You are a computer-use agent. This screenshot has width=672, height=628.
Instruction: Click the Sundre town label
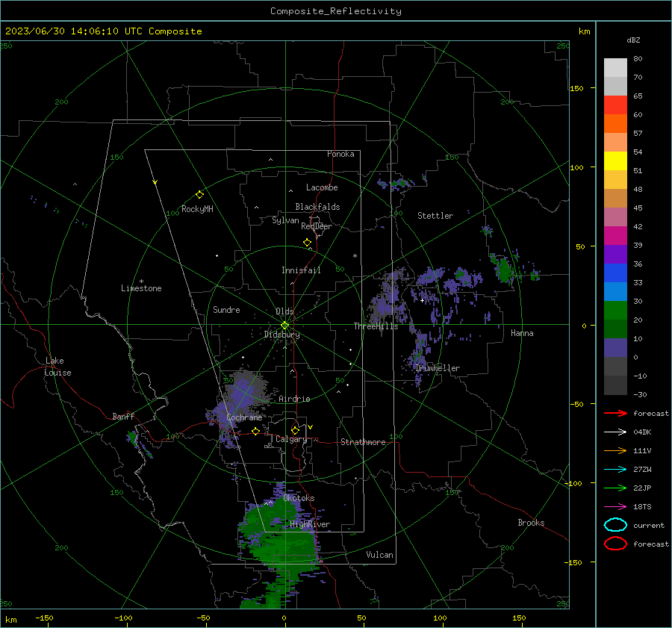[x=226, y=310]
